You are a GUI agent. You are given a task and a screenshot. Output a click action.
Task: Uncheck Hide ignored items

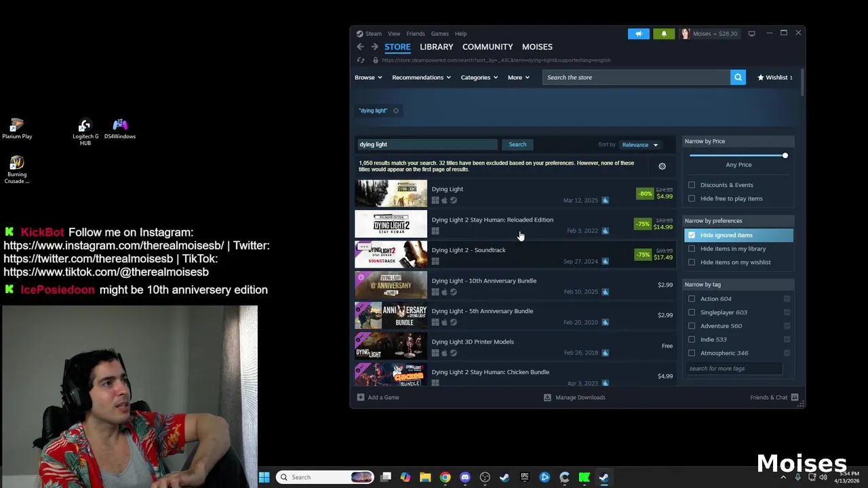click(692, 235)
